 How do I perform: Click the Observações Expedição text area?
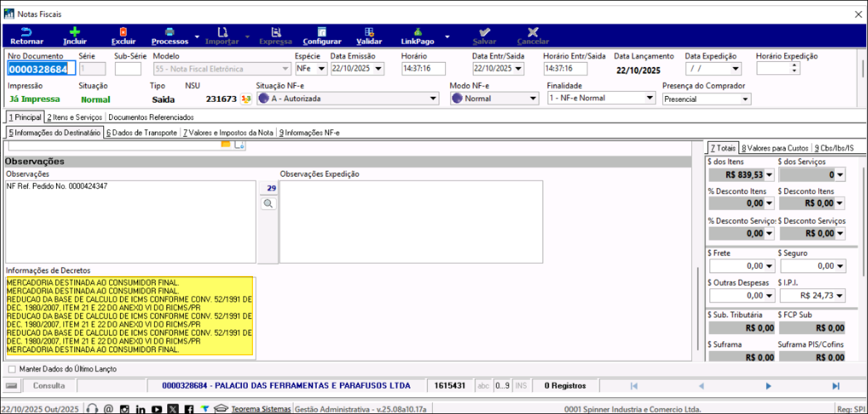pyautogui.click(x=410, y=222)
